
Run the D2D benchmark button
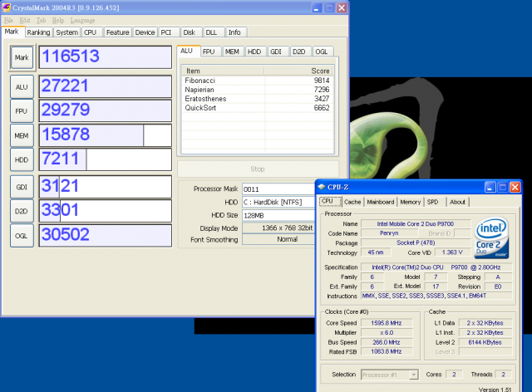[22, 211]
